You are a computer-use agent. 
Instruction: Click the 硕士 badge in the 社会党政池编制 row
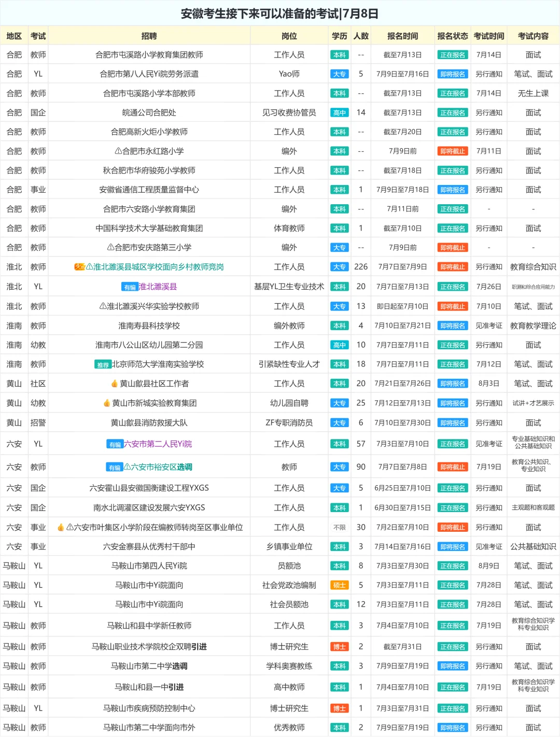click(340, 585)
